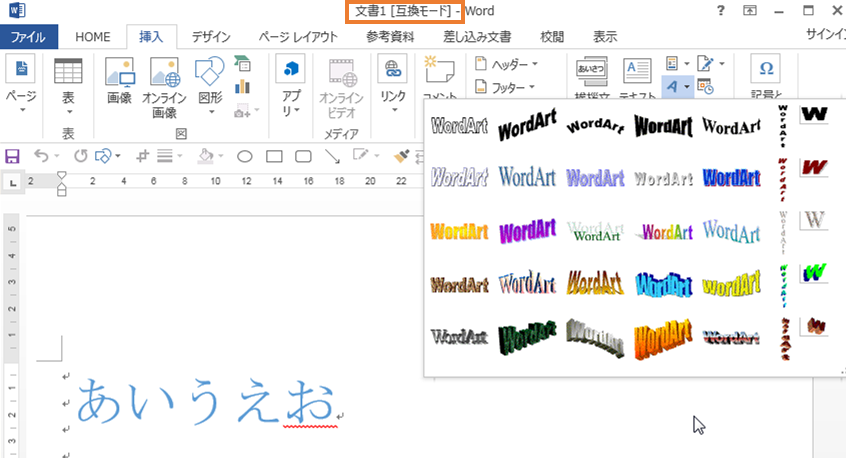Open the ヘッダー (Header) dropdown
Viewport: 846px width, 458px height.
507,64
